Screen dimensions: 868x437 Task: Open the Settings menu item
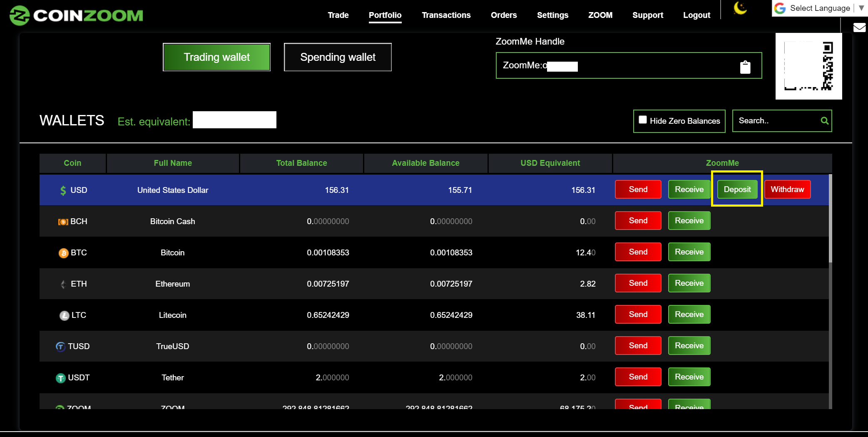[552, 15]
